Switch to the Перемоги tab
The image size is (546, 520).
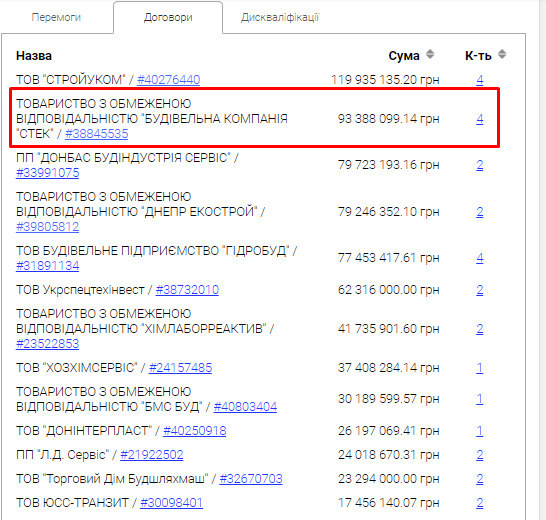point(56,17)
